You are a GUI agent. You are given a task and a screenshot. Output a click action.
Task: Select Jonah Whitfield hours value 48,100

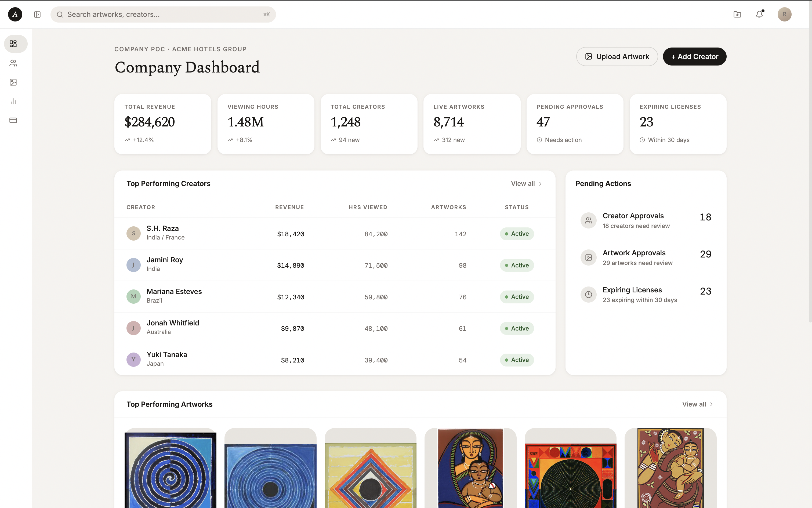point(376,329)
